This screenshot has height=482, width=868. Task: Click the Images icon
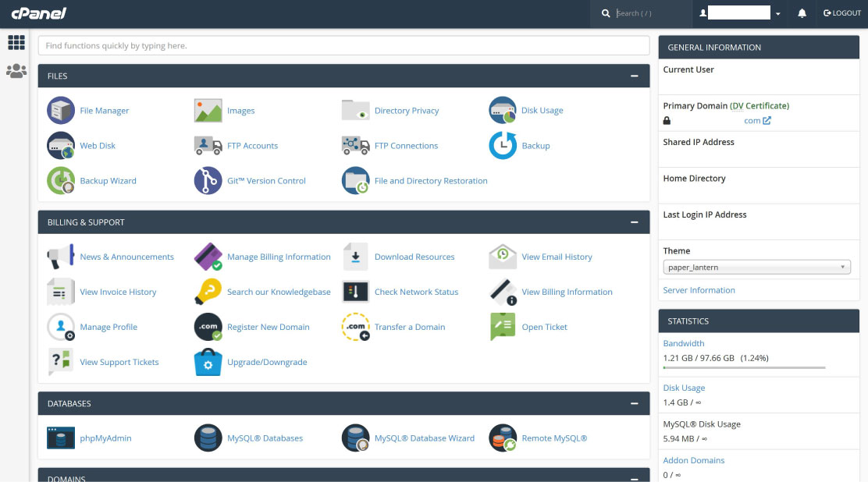tap(208, 111)
